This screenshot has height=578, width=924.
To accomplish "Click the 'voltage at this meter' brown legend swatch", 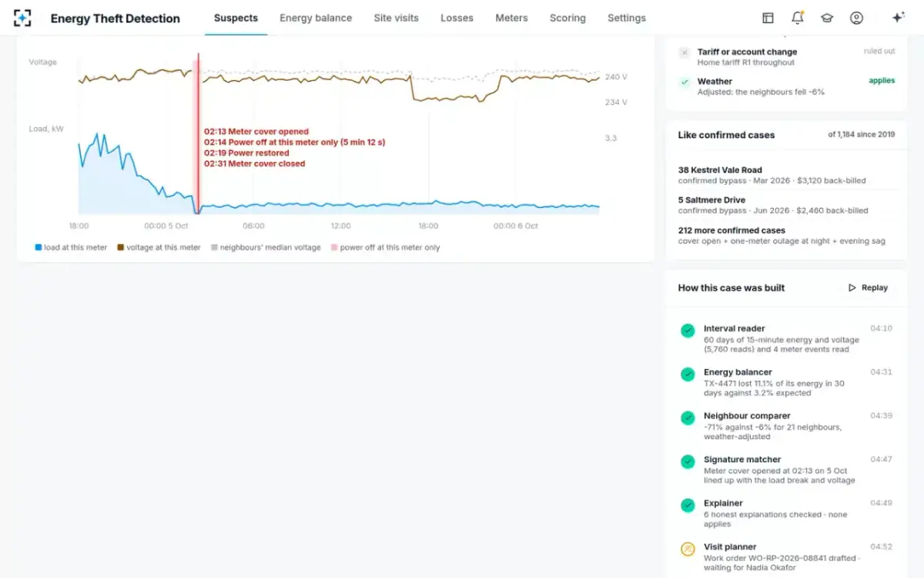I will 120,247.
